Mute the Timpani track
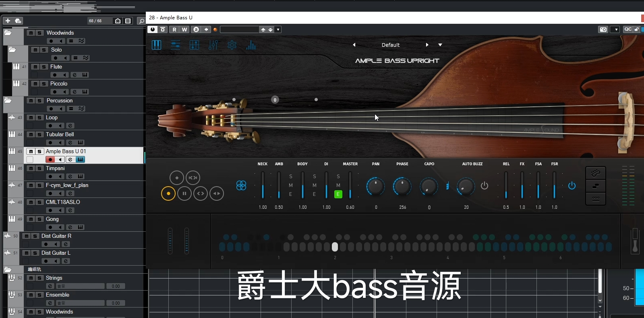The image size is (644, 318). pos(31,168)
